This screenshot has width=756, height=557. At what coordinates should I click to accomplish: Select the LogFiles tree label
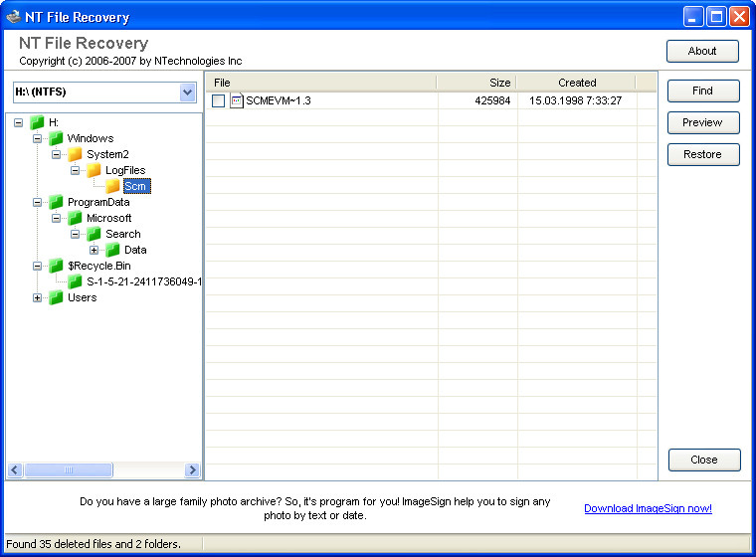(125, 170)
